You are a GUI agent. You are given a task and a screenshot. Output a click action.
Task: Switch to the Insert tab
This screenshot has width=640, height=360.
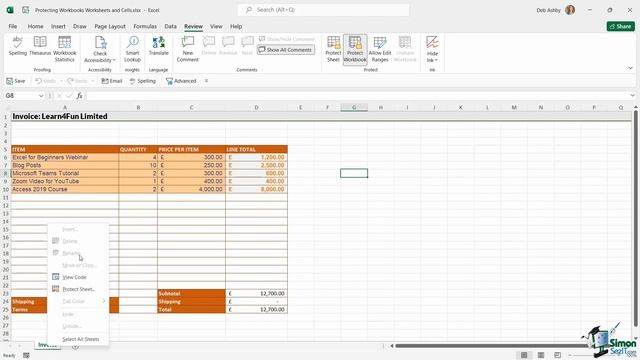pyautogui.click(x=58, y=26)
